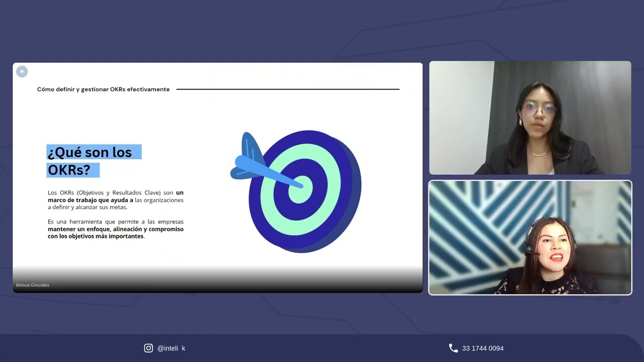
Task: Click the slide title about gestionar OKRs
Action: click(x=103, y=89)
